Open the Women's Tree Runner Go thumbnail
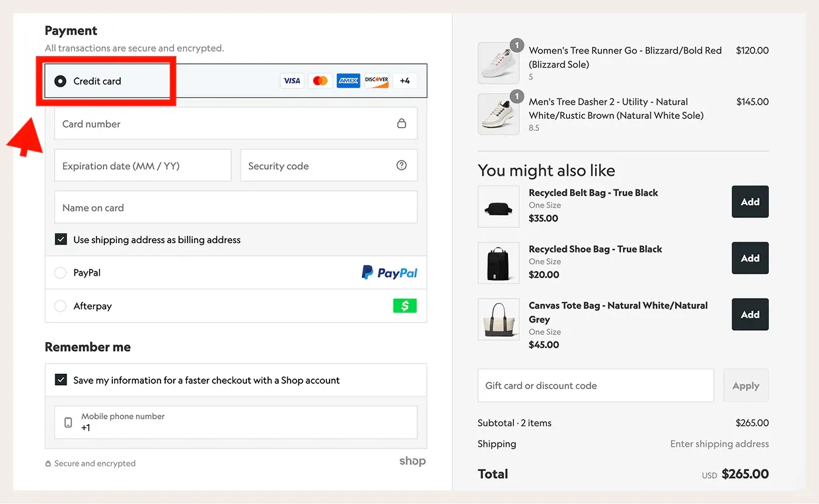Screen dimensions: 819x504 499,63
